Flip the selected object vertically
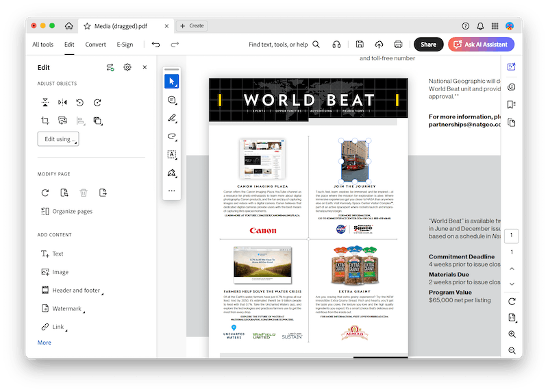Viewport: 548px width, 392px height. click(45, 103)
